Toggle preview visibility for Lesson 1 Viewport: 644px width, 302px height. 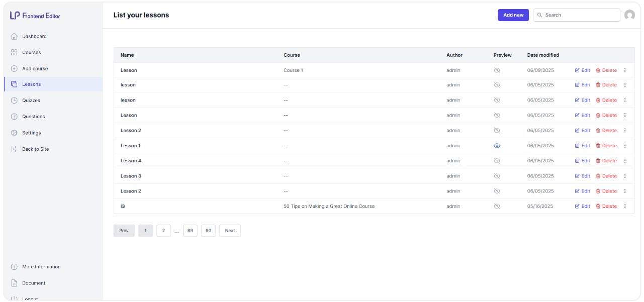(497, 145)
